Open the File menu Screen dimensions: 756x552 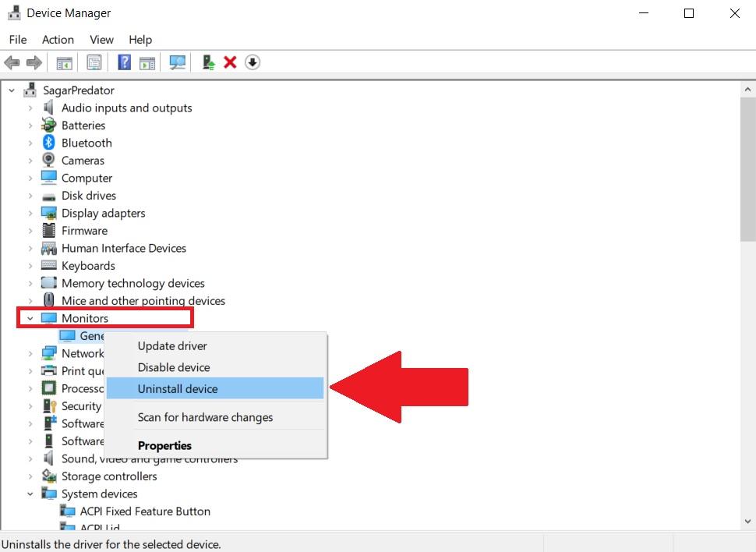[x=18, y=40]
